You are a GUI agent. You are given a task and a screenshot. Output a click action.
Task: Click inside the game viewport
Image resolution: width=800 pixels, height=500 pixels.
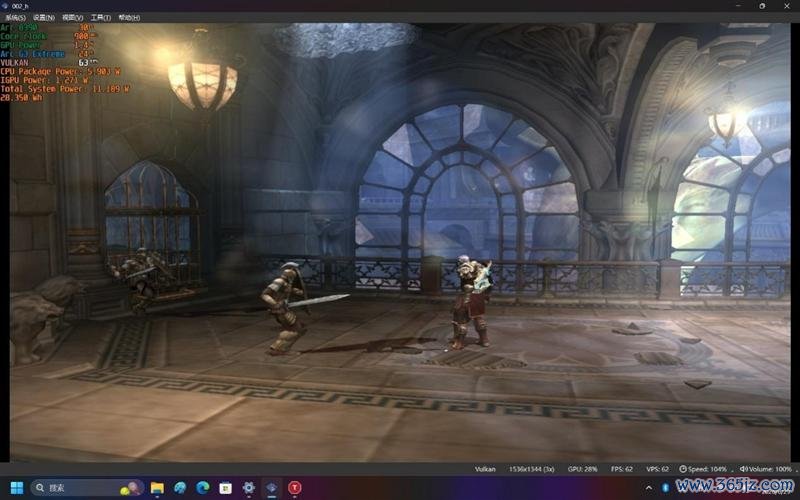(400, 242)
